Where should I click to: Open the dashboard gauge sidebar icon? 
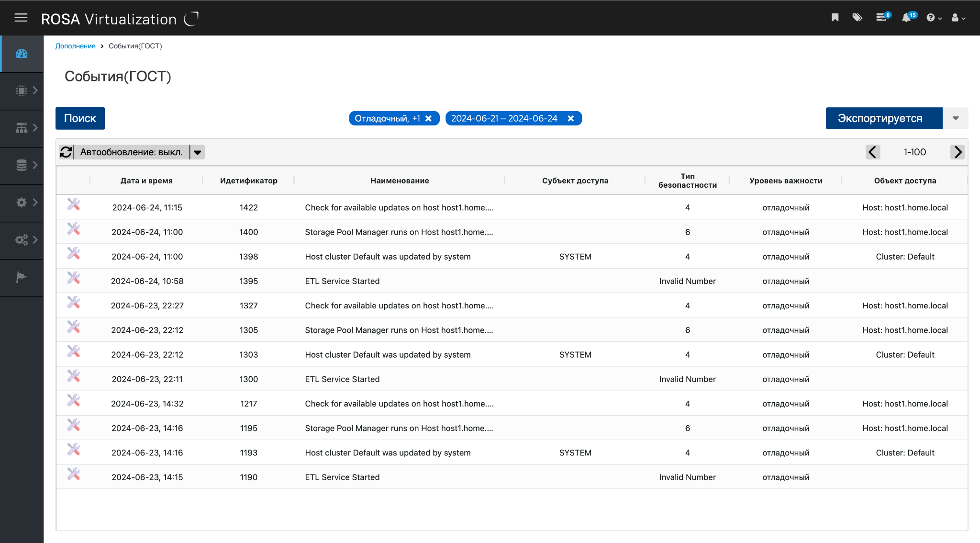tap(22, 54)
